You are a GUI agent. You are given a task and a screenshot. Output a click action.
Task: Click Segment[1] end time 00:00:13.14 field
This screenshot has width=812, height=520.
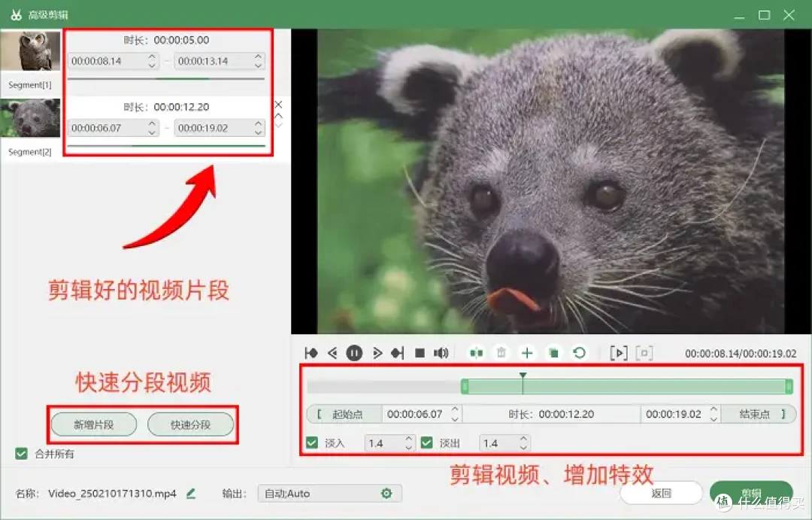tap(220, 61)
